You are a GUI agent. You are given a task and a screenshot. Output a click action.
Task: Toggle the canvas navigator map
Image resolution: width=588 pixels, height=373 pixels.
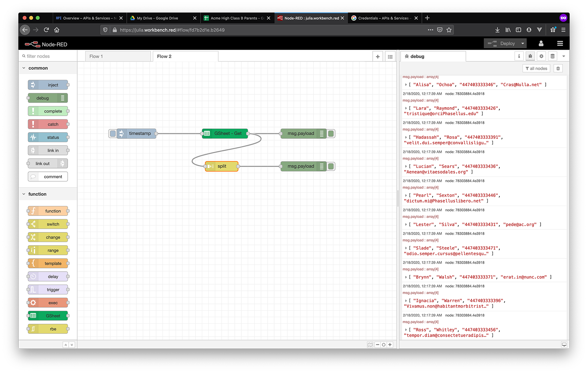click(370, 345)
